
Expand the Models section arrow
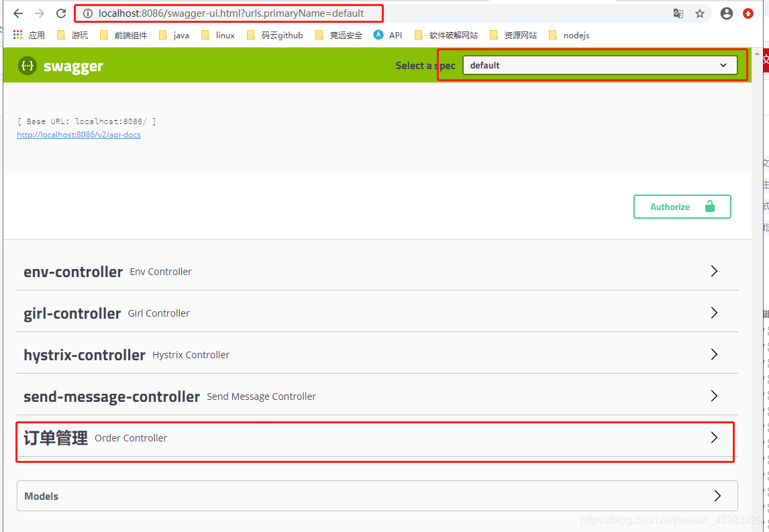[717, 496]
